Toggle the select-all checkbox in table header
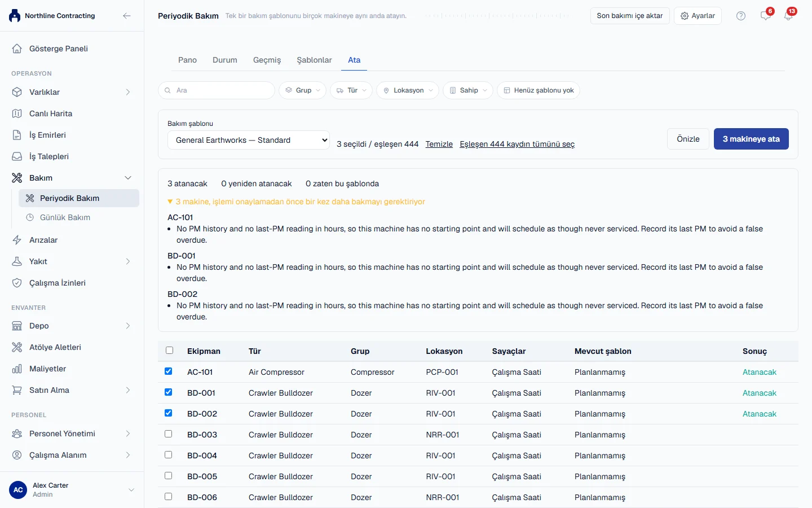 (169, 351)
